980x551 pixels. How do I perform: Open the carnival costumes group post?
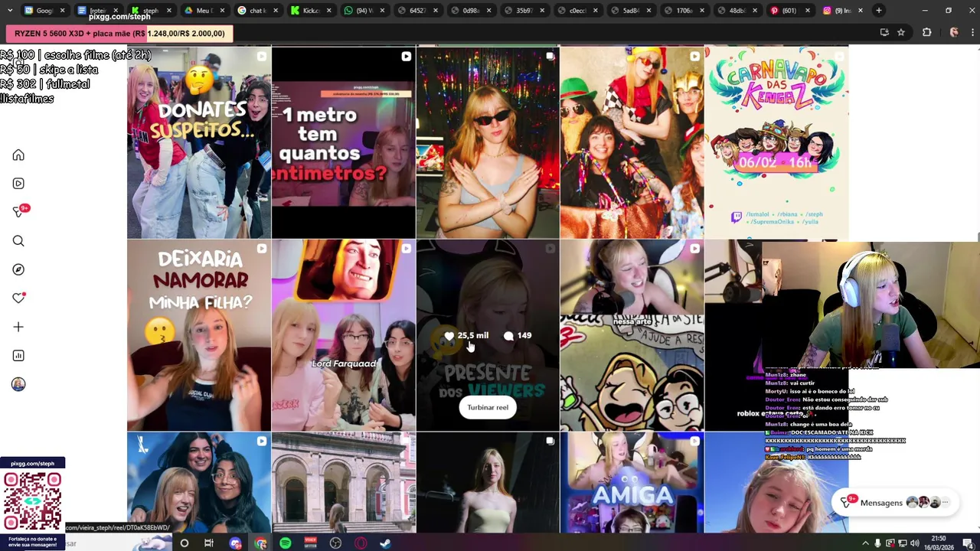[x=632, y=142]
